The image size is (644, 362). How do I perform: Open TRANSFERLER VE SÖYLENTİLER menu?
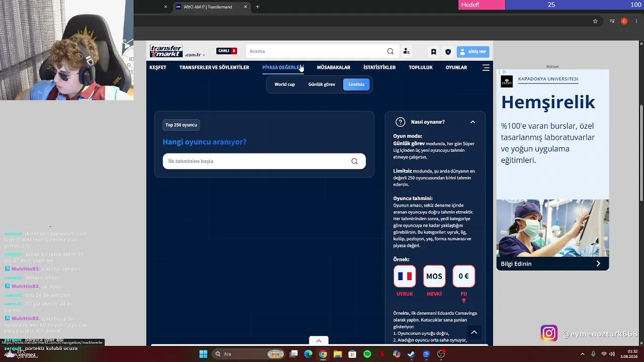[x=214, y=67]
